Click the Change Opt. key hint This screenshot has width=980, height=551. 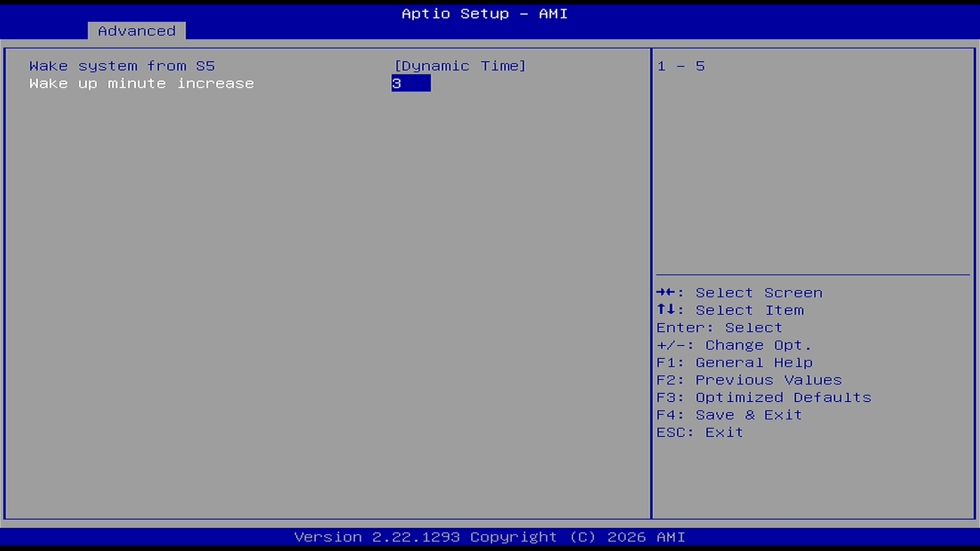[734, 345]
